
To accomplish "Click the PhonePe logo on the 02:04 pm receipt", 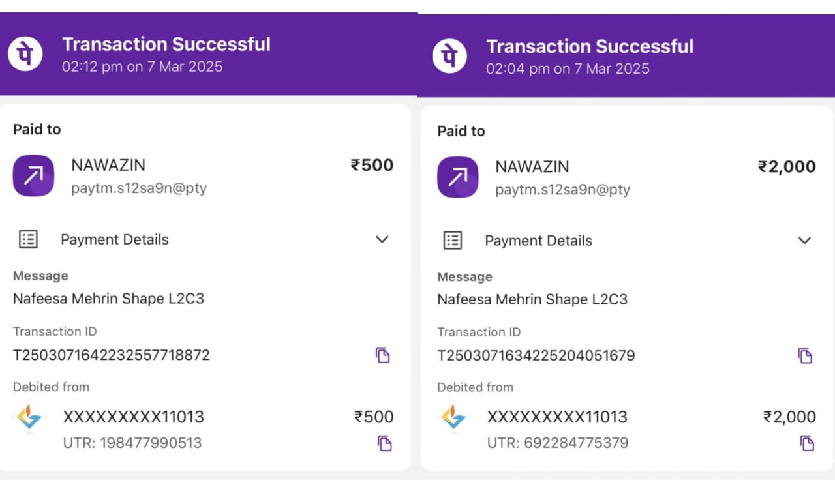I will (449, 55).
